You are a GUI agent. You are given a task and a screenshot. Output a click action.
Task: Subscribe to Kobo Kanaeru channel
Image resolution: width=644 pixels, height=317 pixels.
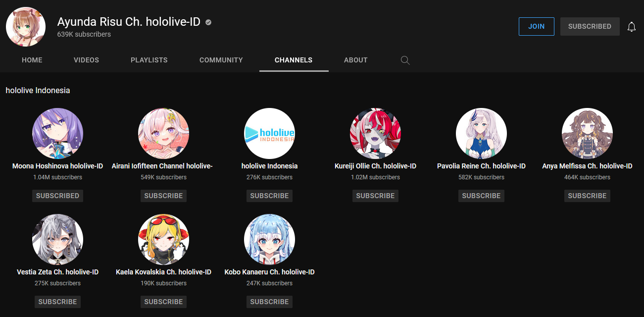coord(269,302)
